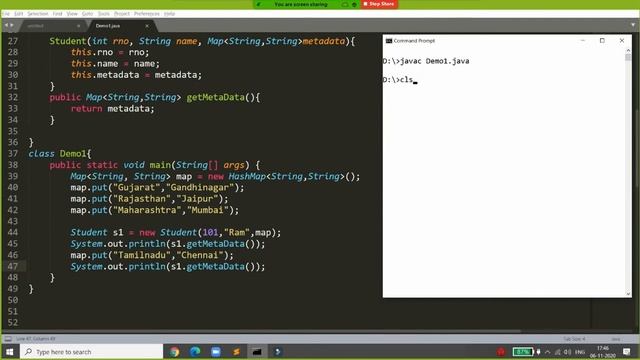Open Zoom from the taskbar
Screen dimensions: 640x360
point(216,351)
